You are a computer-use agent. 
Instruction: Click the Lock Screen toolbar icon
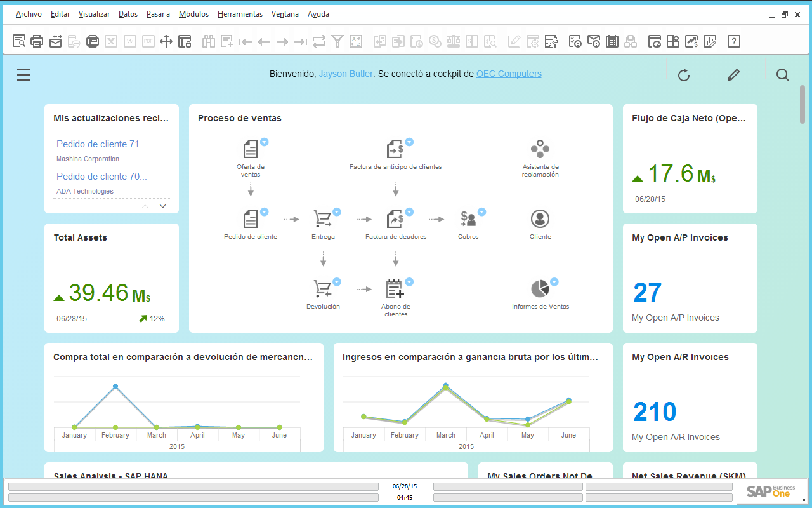pos(185,41)
